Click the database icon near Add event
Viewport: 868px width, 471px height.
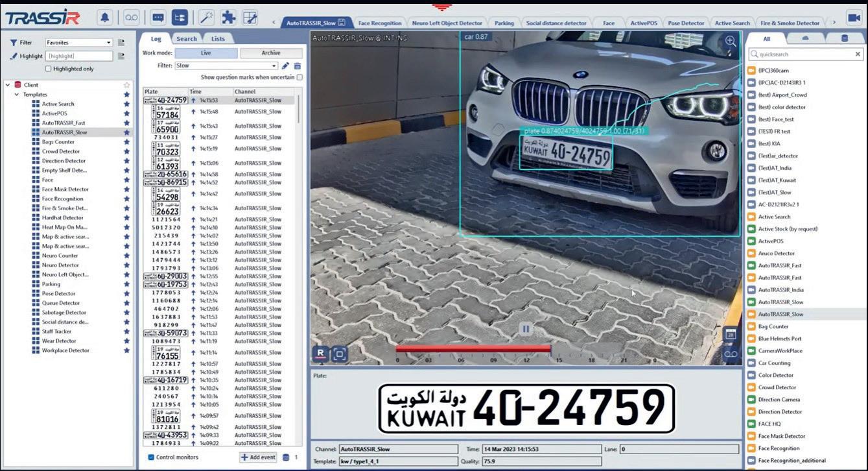pos(287,457)
